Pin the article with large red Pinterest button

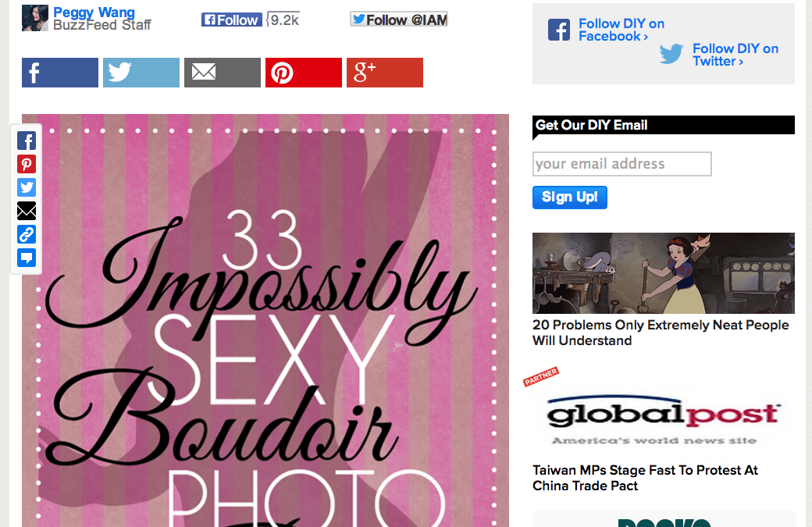point(304,73)
